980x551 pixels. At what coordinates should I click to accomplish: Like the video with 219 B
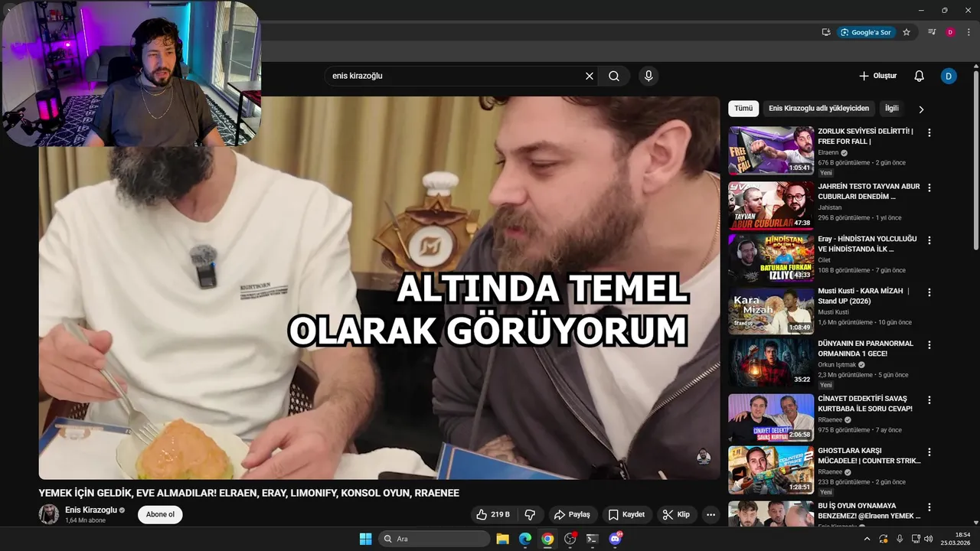[x=493, y=514]
